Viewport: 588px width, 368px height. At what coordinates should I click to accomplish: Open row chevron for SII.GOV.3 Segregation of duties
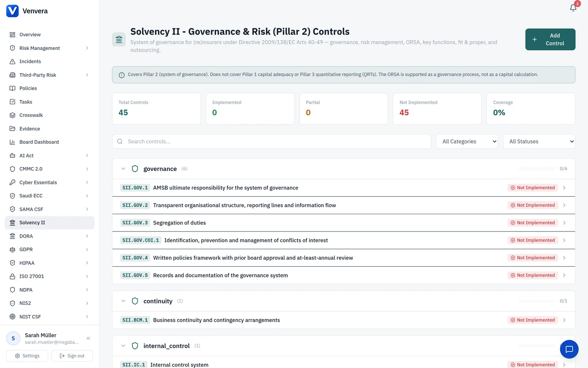564,222
